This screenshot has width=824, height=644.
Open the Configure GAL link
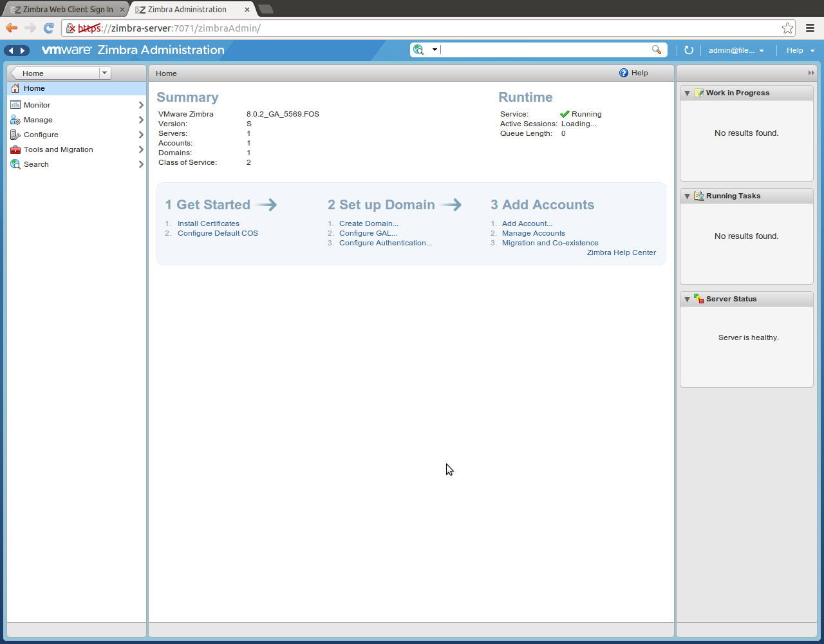pyautogui.click(x=368, y=233)
